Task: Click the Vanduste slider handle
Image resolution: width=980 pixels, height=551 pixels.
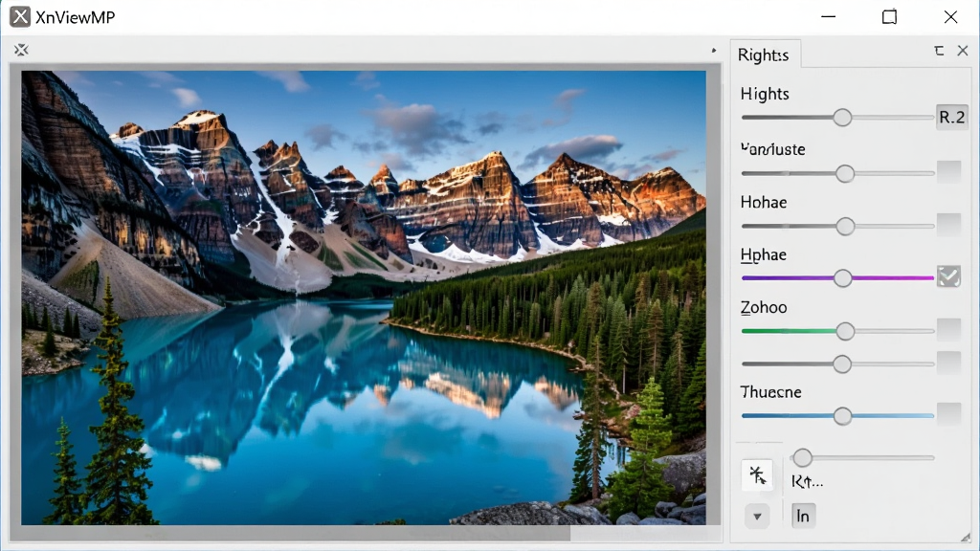Action: 845,173
